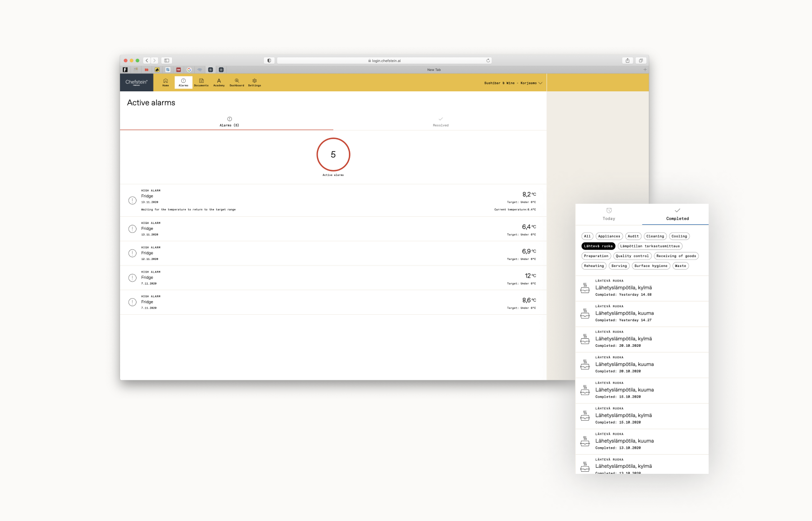Viewport: 812px width, 521px height.
Task: Click food icon of Yesterday 14.58 task
Action: click(585, 288)
